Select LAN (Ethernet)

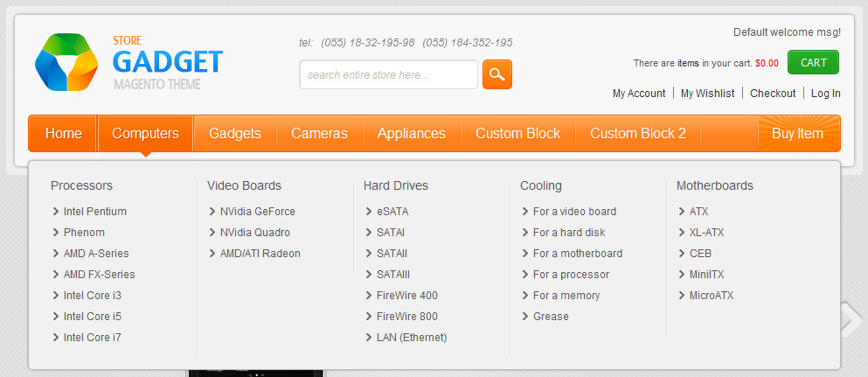click(x=412, y=338)
